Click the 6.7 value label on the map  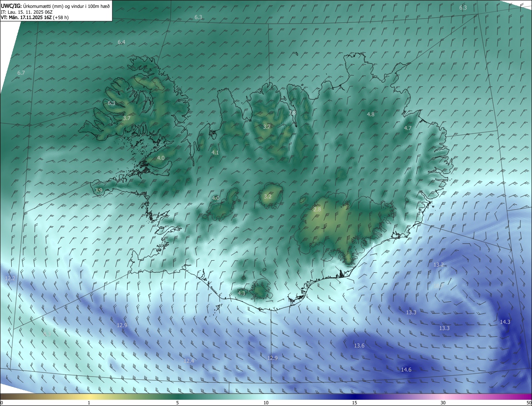(x=21, y=73)
